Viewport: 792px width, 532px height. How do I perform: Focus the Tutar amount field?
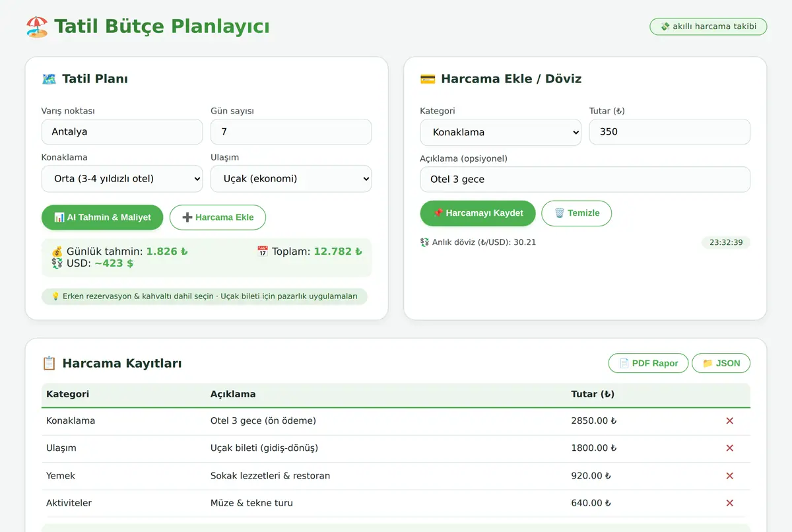670,132
